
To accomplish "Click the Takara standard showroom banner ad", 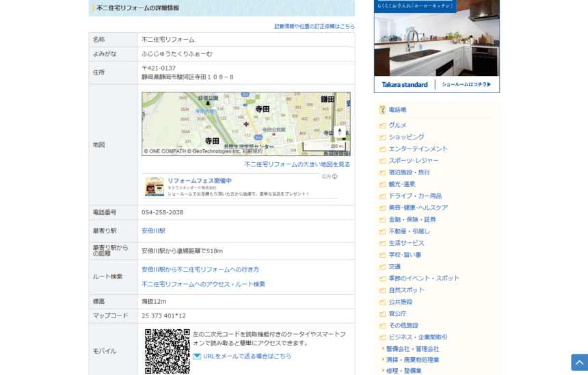I will 436,46.
